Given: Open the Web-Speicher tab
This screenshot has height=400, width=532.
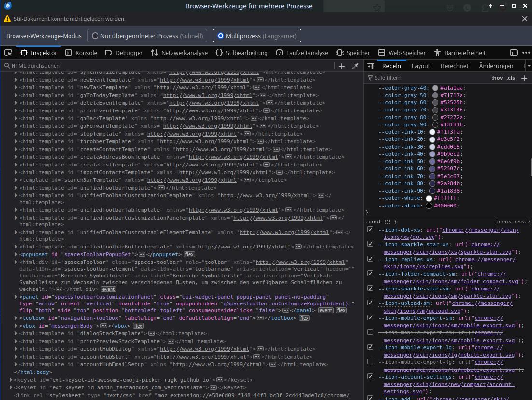Looking at the screenshot, I should [402, 53].
